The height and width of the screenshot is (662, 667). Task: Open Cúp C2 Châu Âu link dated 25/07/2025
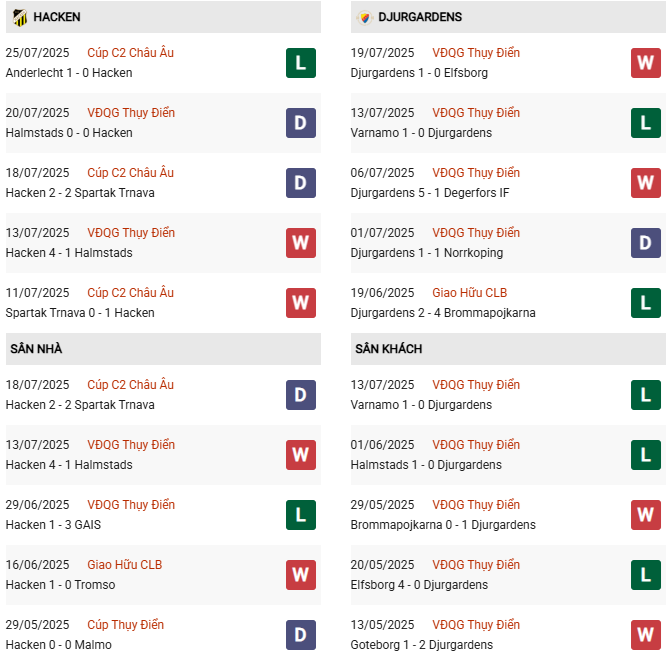(x=130, y=53)
